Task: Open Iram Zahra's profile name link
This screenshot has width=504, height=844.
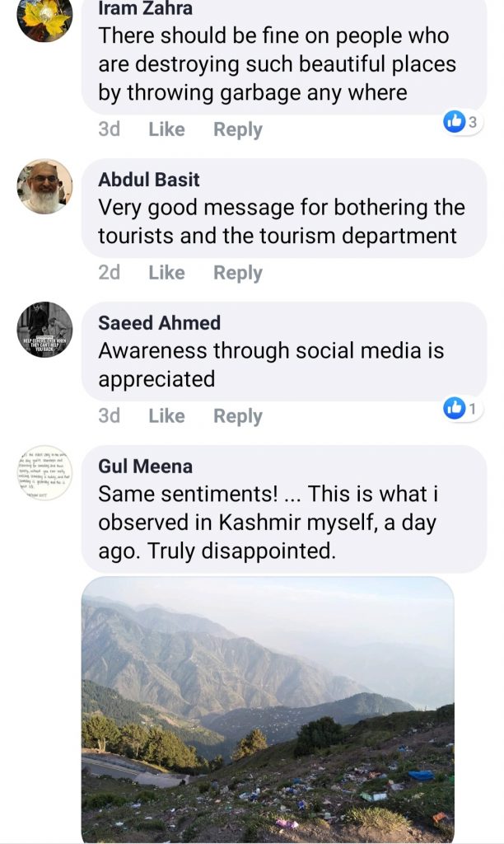Action: [146, 10]
